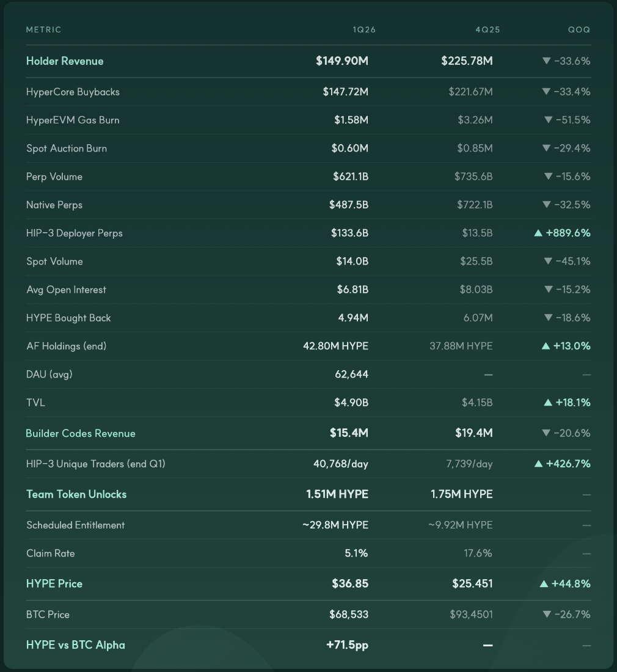The width and height of the screenshot is (617, 672).
Task: Select the Claim Rate label
Action: click(x=51, y=553)
